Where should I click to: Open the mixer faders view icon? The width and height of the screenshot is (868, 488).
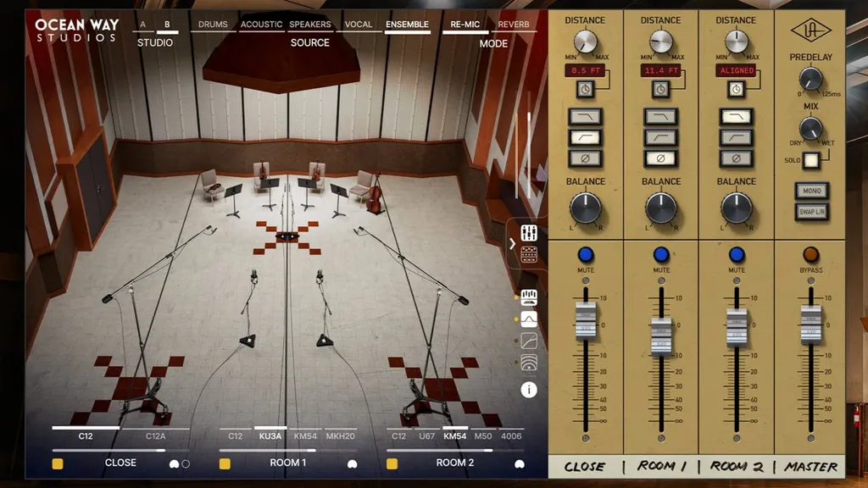coord(529,233)
